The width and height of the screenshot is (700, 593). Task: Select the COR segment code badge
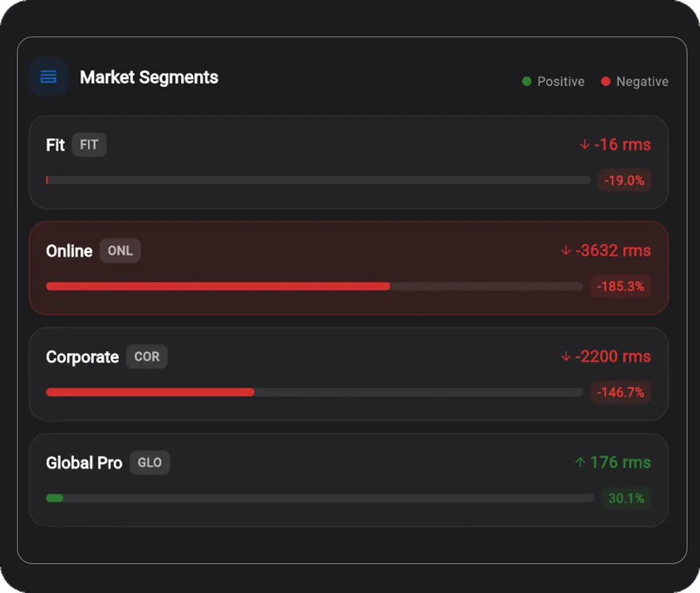point(147,356)
